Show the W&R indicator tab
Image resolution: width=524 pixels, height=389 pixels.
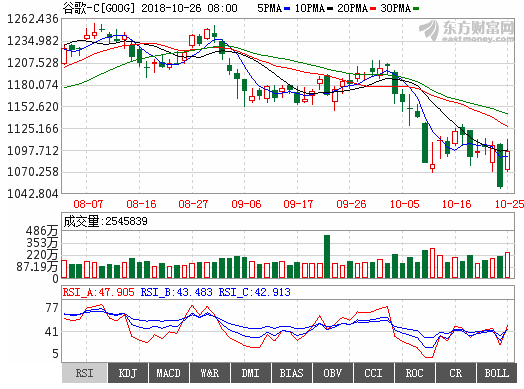point(210,373)
